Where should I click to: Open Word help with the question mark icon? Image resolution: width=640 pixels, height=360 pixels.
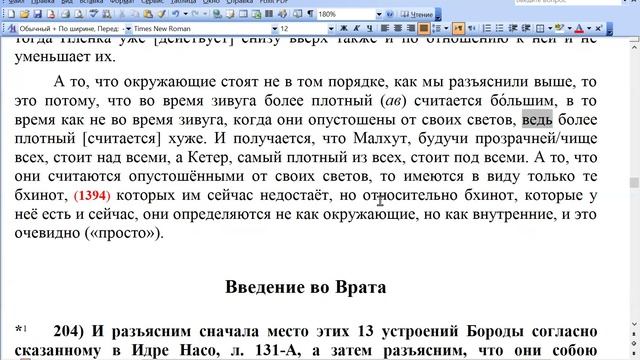coord(390,14)
